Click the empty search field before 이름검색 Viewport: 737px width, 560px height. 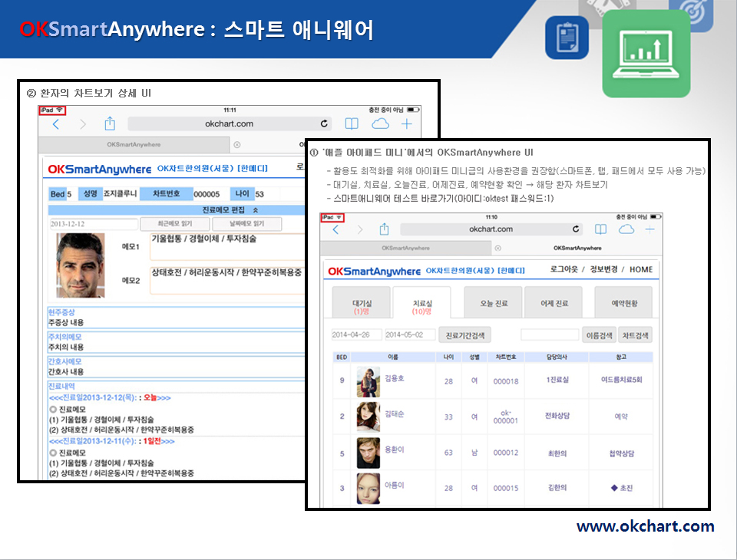tap(550, 334)
